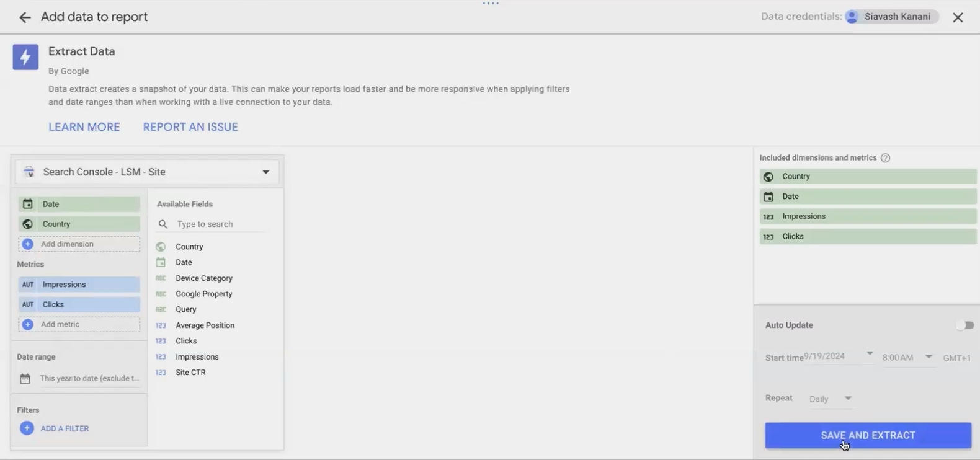Go back using the left arrow icon
This screenshot has height=460, width=980.
click(25, 17)
